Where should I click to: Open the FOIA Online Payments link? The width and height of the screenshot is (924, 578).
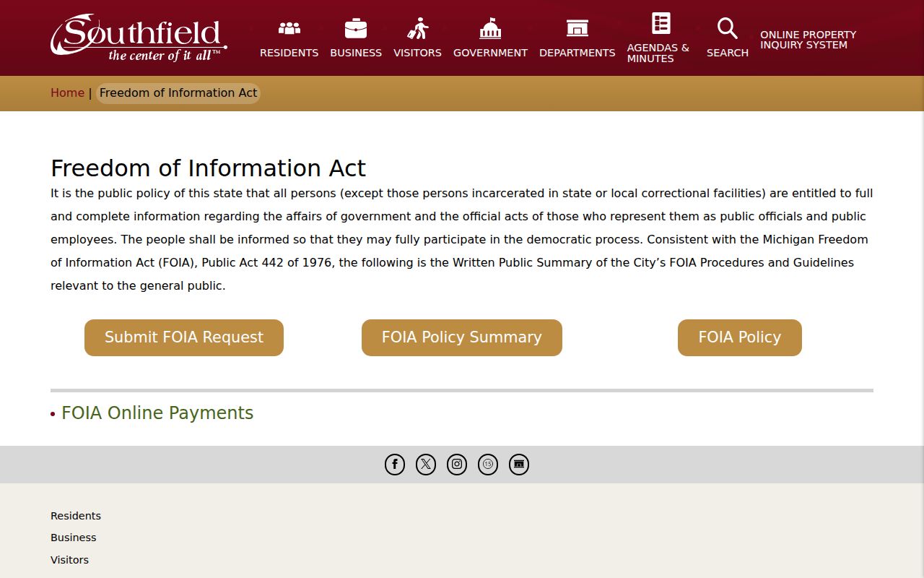(x=157, y=413)
